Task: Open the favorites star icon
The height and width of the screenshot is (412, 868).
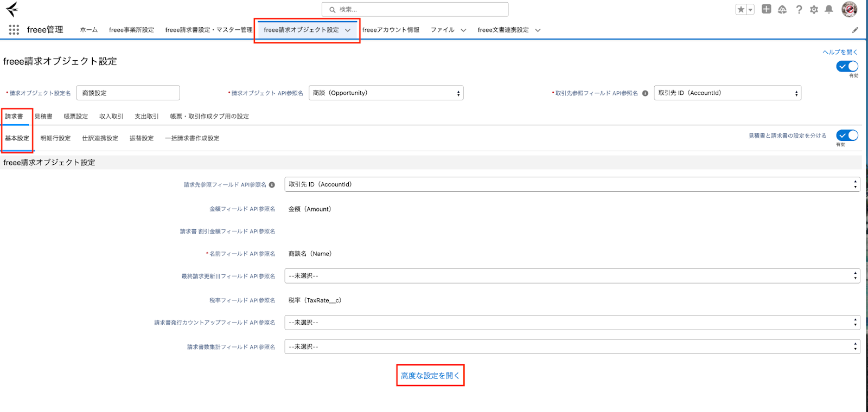Action: click(741, 9)
